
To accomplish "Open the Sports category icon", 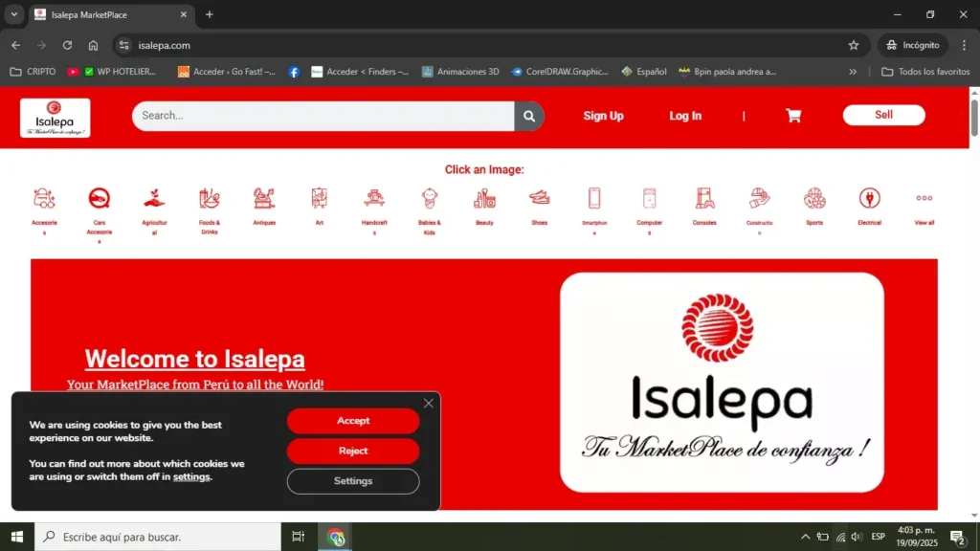I will pyautogui.click(x=814, y=199).
